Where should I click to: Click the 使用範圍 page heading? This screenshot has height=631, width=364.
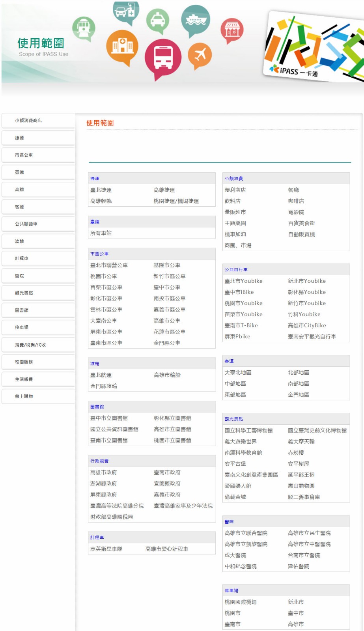100,123
